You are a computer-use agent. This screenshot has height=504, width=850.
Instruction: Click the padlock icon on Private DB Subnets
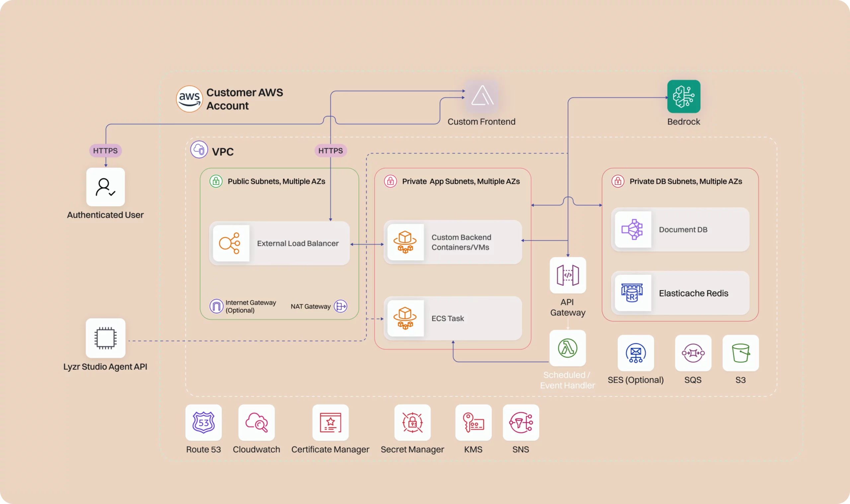[618, 181]
